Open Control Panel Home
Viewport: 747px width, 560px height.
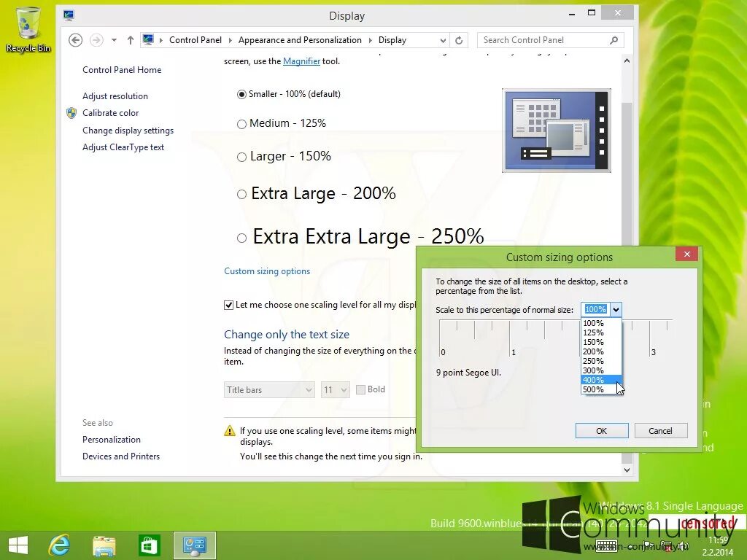coord(122,70)
